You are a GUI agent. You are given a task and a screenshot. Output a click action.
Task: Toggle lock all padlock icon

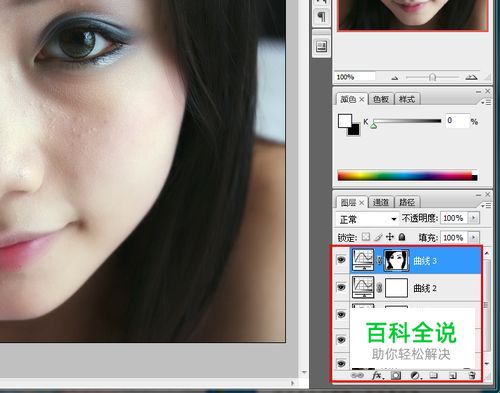point(402,237)
